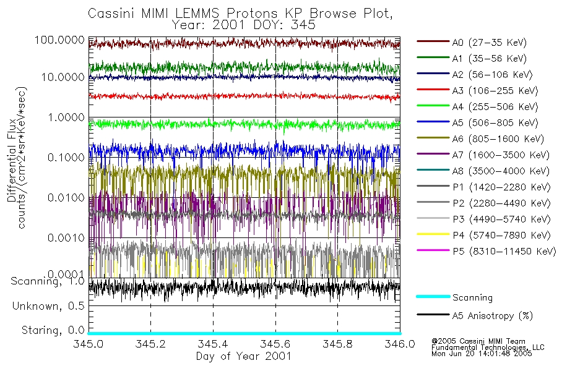Click the 345.4 x-axis tick label
This screenshot has width=588, height=371.
pos(213,344)
